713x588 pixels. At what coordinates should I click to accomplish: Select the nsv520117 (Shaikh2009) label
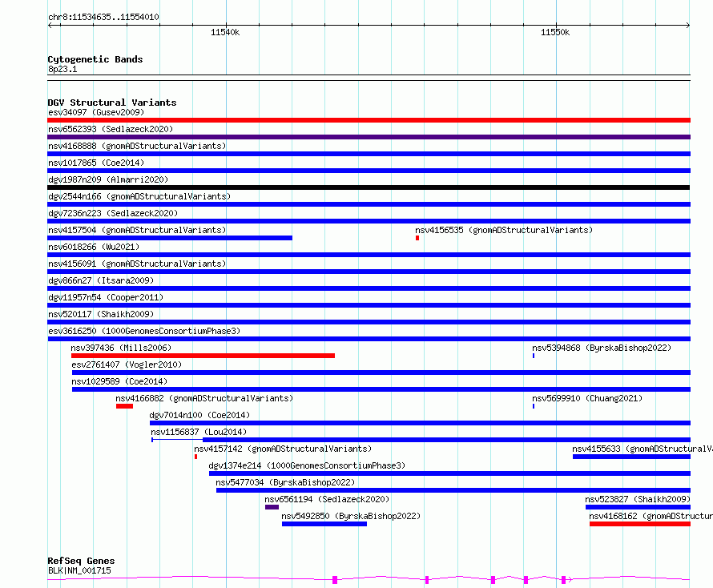101,314
